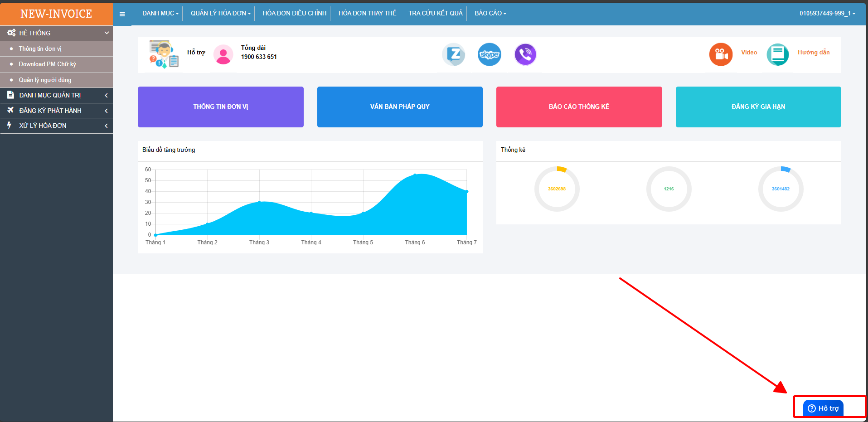Click the Thông tin đơn vị purple tile
This screenshot has width=868, height=422.
[221, 107]
